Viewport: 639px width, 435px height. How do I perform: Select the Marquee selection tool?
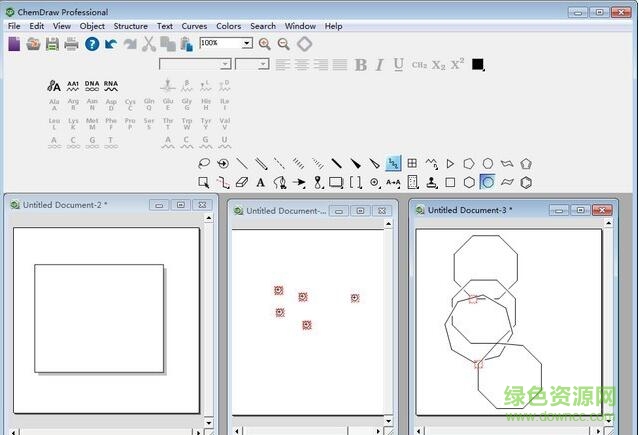pyautogui.click(x=204, y=182)
